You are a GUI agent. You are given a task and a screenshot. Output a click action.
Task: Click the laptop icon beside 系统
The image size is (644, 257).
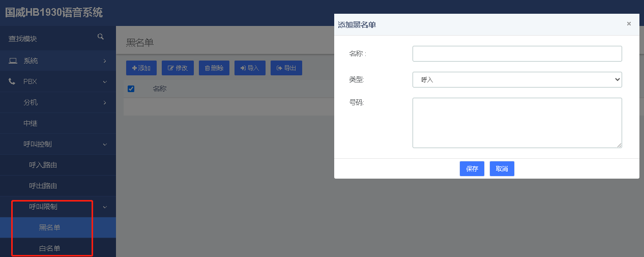[13, 61]
